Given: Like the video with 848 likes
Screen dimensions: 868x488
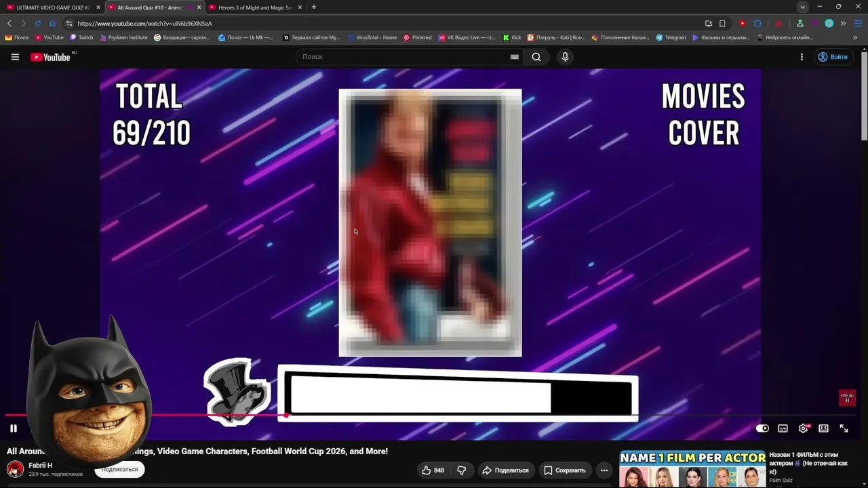Looking at the screenshot, I should pos(432,470).
